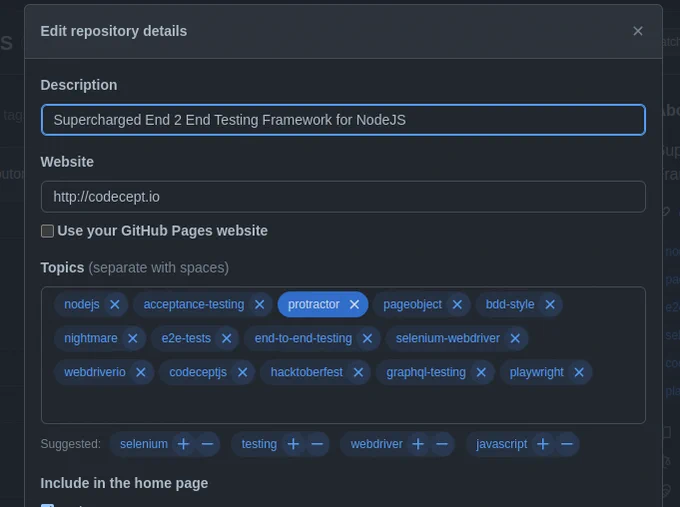Click empty area of Topics input box
Screen dimensions: 680x507
(x=343, y=403)
